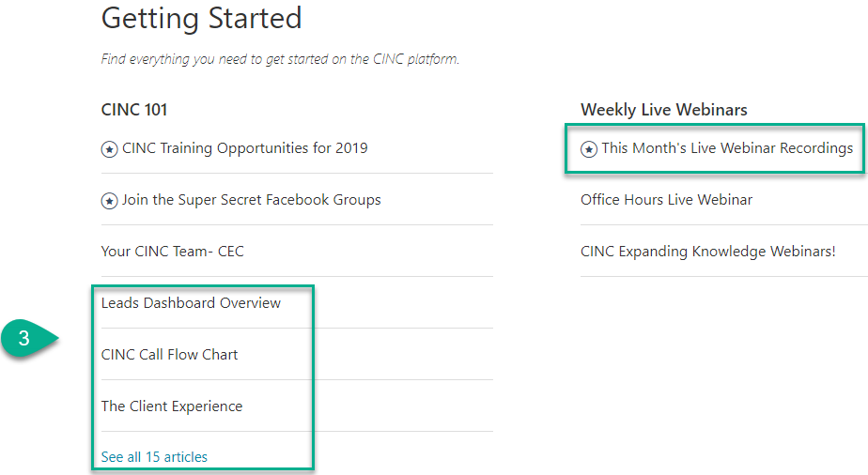868x475 pixels.
Task: Open Join the Super Secret Facebook Groups
Action: click(251, 200)
